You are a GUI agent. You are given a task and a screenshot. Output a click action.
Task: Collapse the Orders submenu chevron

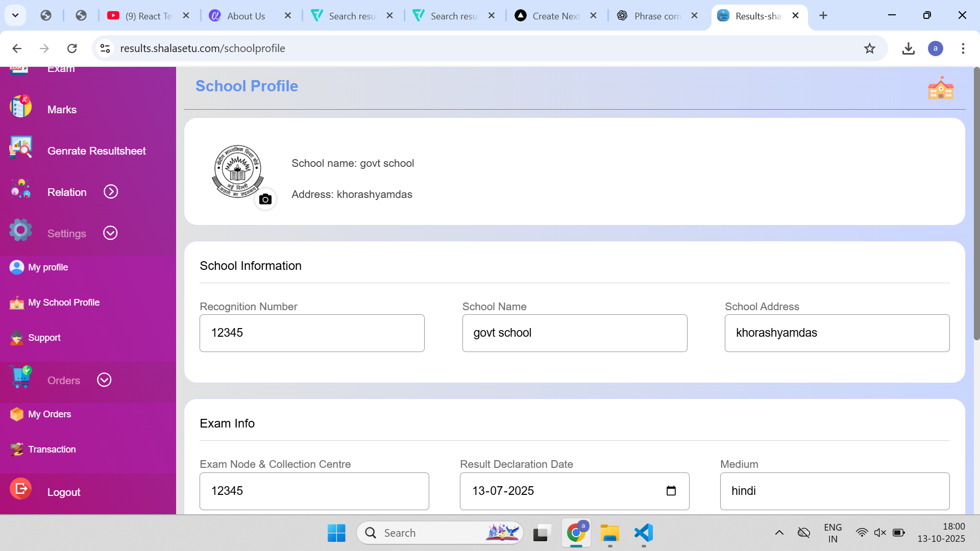tap(104, 380)
